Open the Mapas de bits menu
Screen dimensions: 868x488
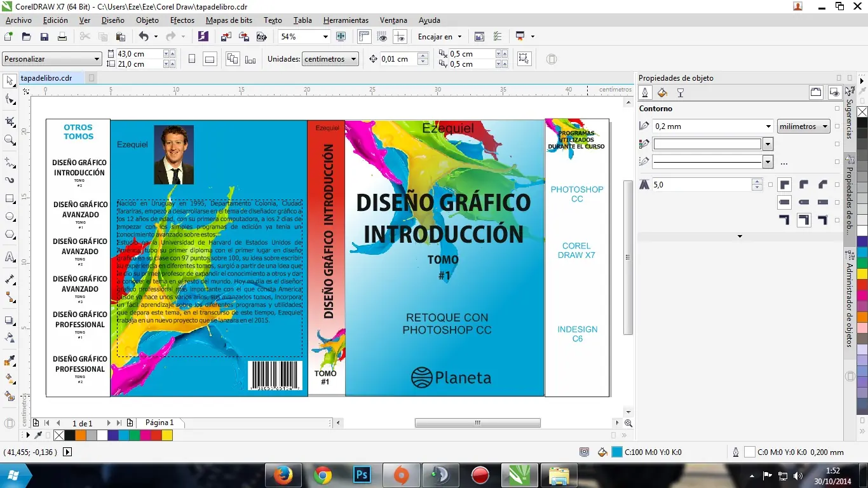[x=229, y=20]
